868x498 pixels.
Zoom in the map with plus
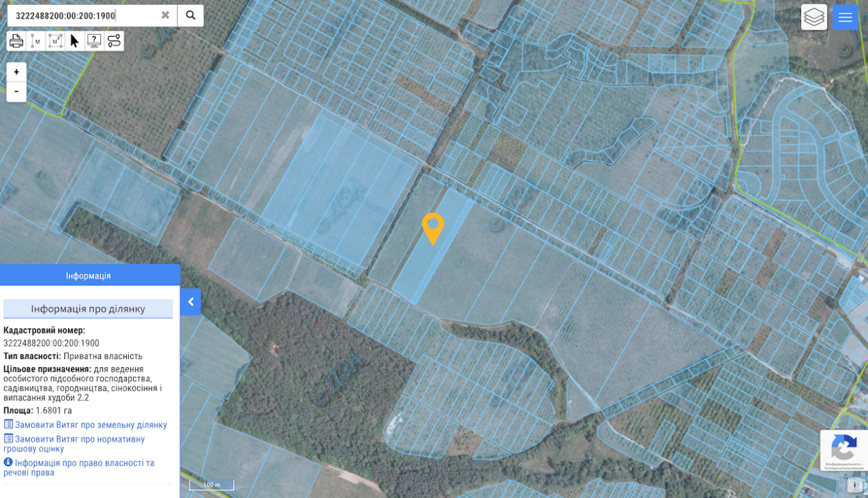point(17,72)
